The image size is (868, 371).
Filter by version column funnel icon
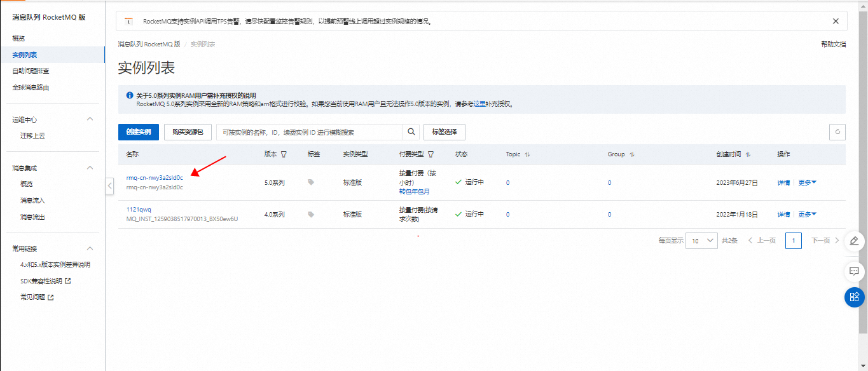[x=284, y=154]
